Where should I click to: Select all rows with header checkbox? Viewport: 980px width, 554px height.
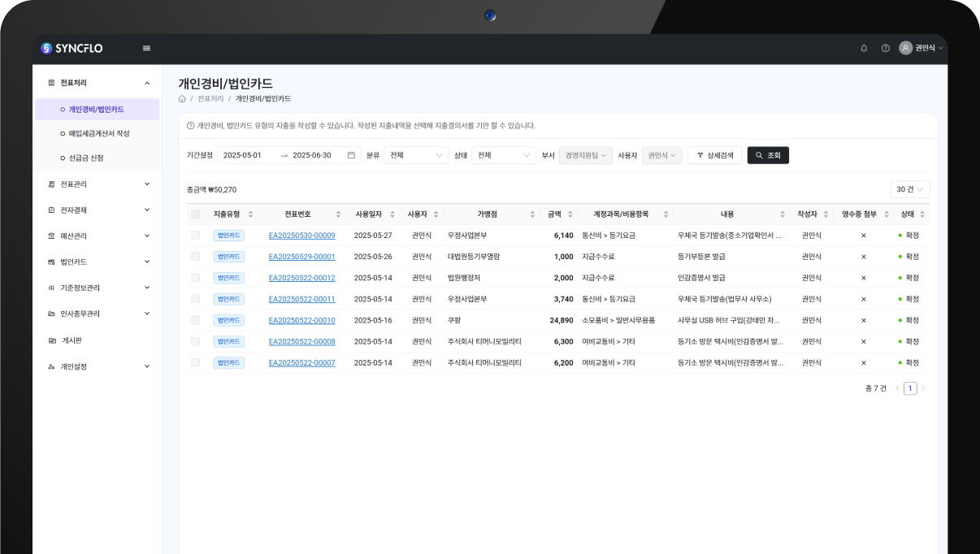point(195,214)
